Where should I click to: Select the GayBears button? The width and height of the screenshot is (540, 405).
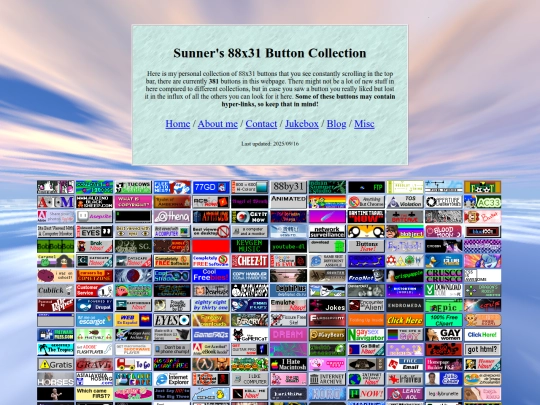coord(327,335)
